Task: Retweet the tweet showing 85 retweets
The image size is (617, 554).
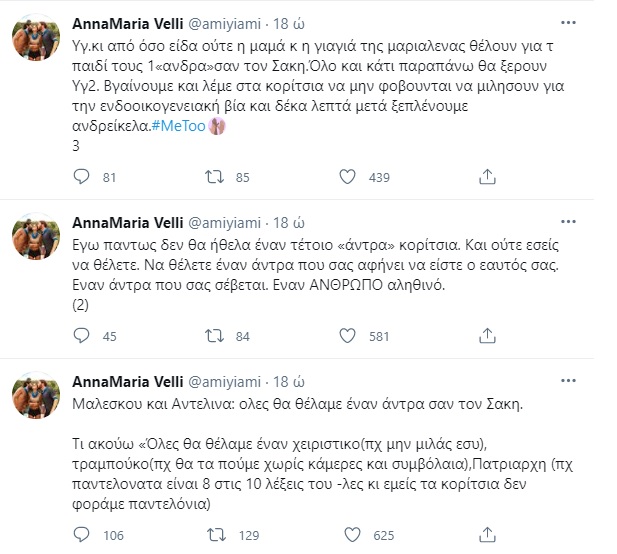Action: (x=214, y=177)
